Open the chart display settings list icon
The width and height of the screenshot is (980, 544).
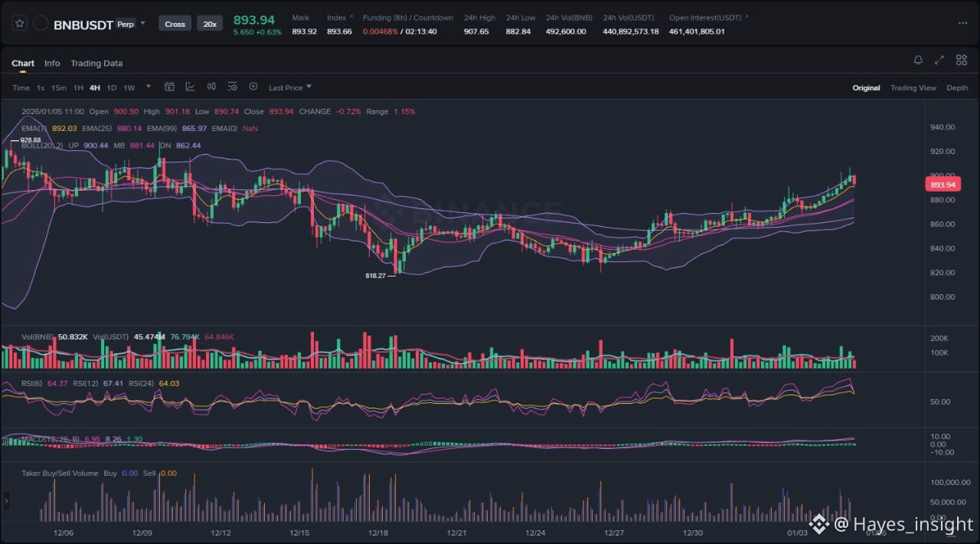(232, 87)
